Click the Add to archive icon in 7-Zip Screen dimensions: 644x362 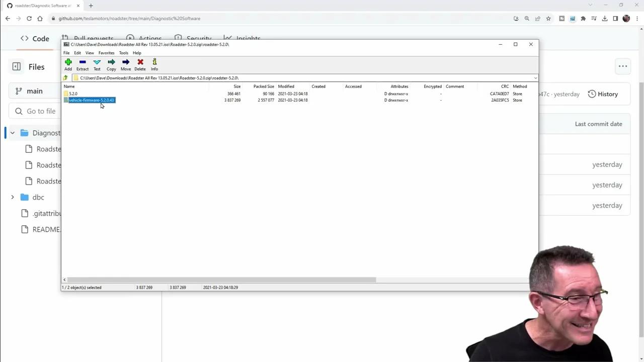(x=68, y=64)
